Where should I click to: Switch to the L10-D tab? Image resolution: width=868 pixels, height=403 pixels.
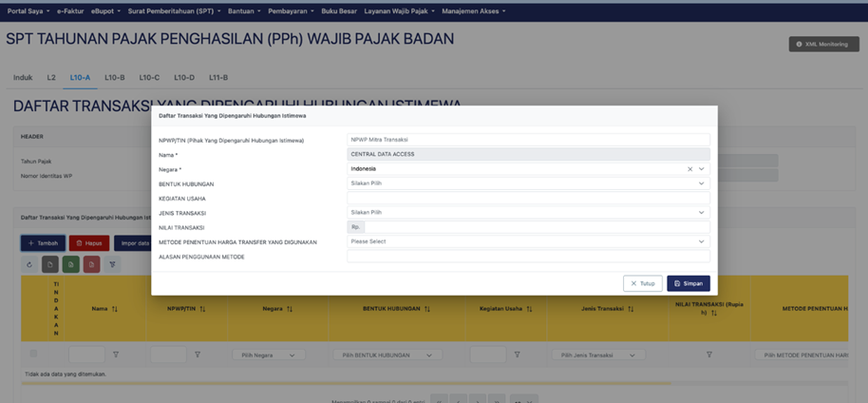184,78
